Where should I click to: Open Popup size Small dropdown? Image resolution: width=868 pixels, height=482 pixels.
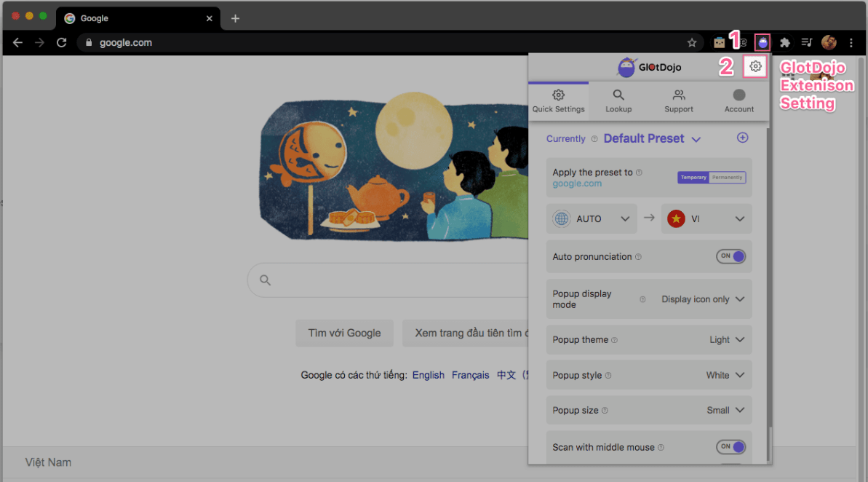[x=725, y=410]
